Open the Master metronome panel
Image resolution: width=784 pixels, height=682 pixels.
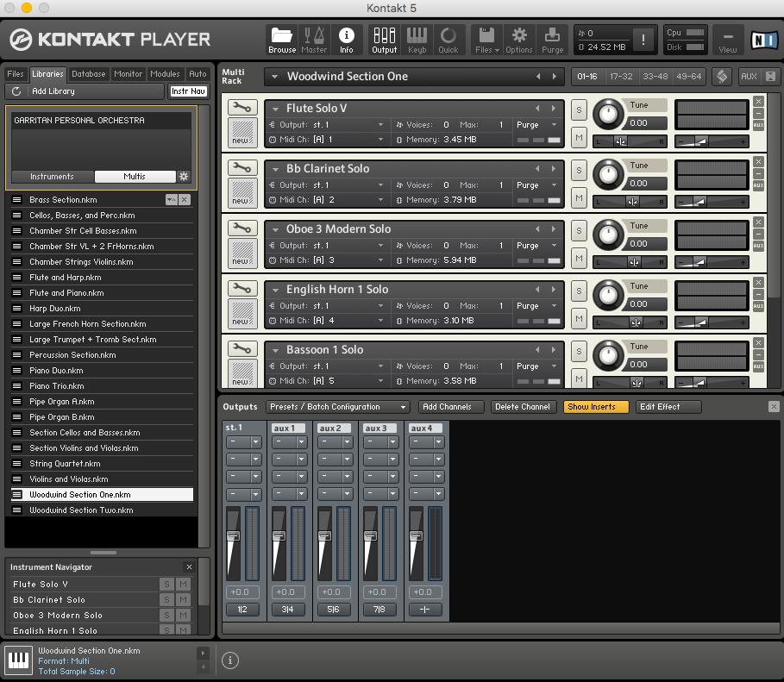click(314, 40)
